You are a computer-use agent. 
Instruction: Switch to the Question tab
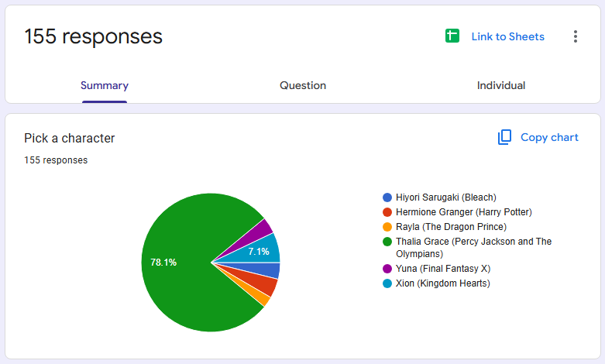pos(303,85)
